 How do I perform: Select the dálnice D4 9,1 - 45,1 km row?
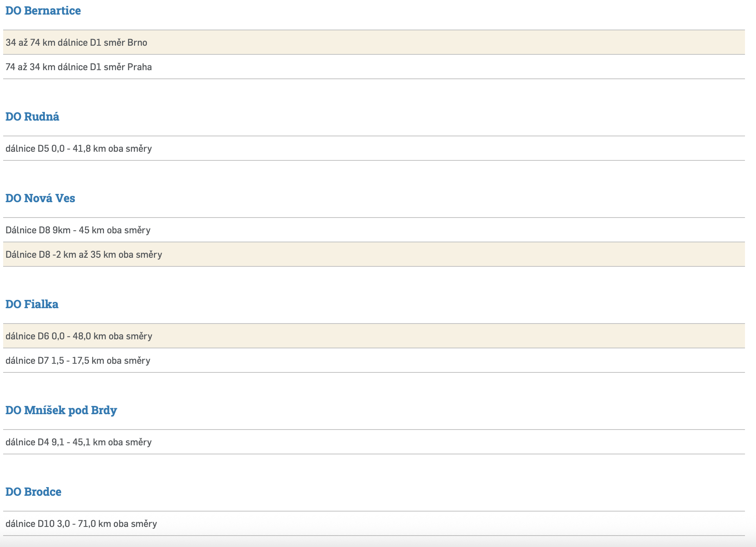click(78, 442)
